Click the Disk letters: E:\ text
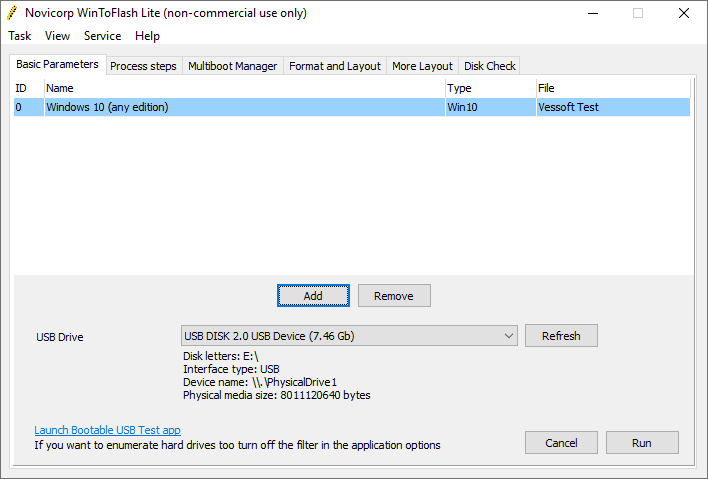 (221, 356)
